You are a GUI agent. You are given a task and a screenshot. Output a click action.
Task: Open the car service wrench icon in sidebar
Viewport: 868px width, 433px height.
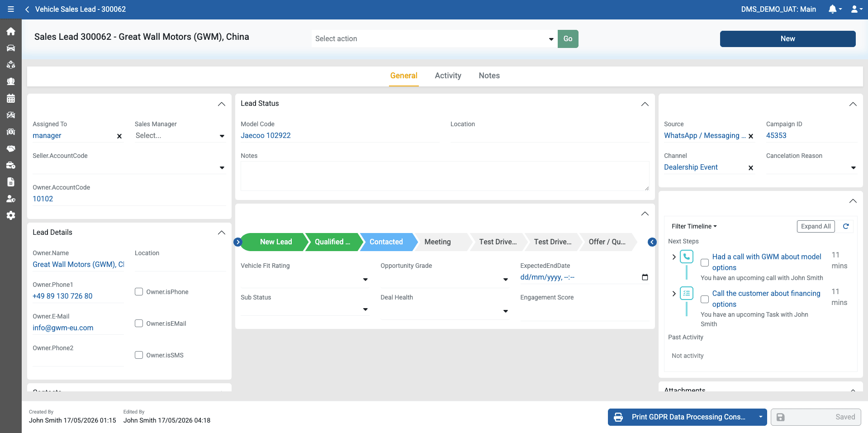coord(11,115)
